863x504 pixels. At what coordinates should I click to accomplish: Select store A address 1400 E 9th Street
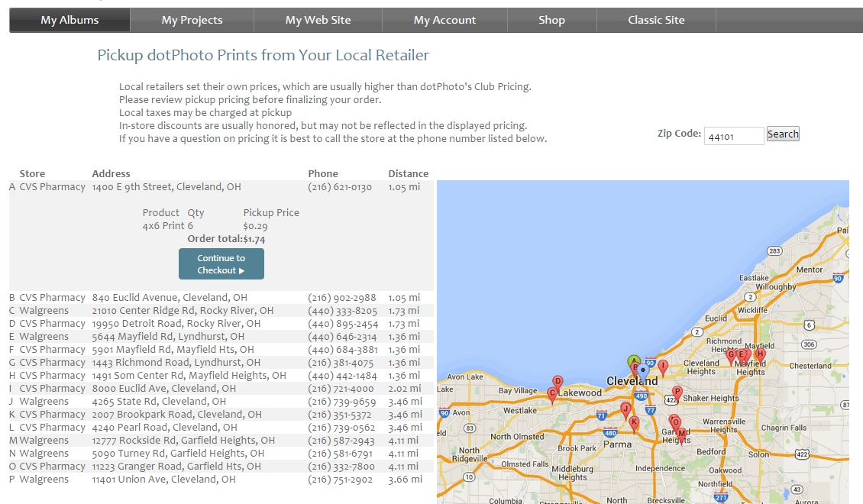click(166, 187)
